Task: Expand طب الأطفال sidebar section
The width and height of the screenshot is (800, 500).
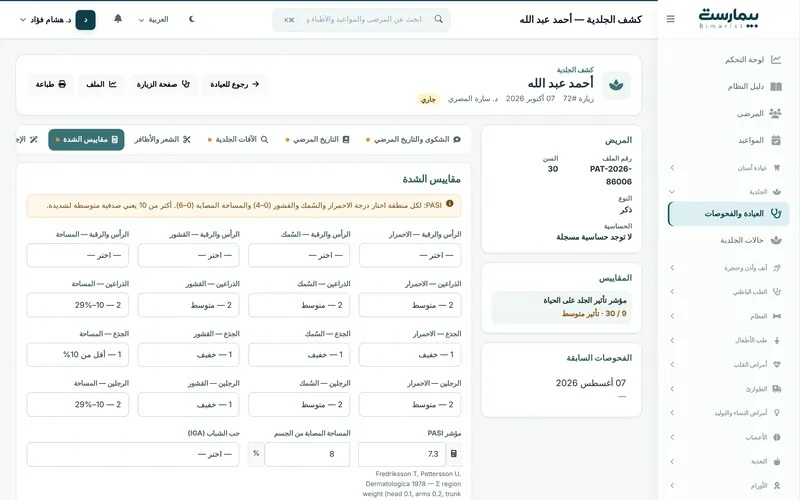Action: click(x=729, y=340)
